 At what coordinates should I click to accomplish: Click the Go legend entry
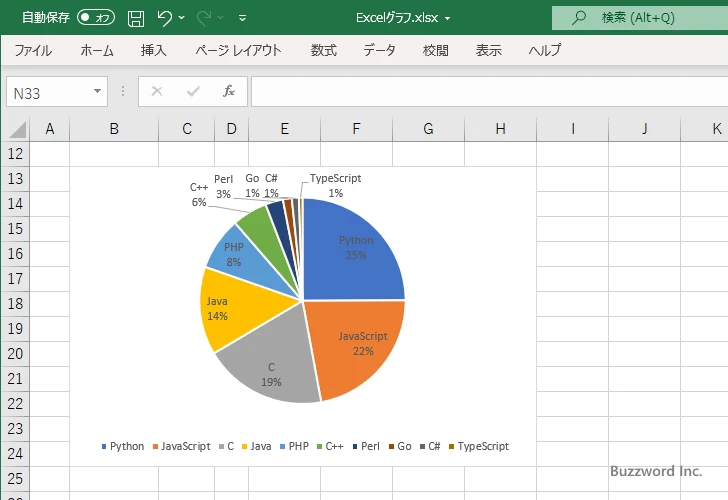click(400, 446)
